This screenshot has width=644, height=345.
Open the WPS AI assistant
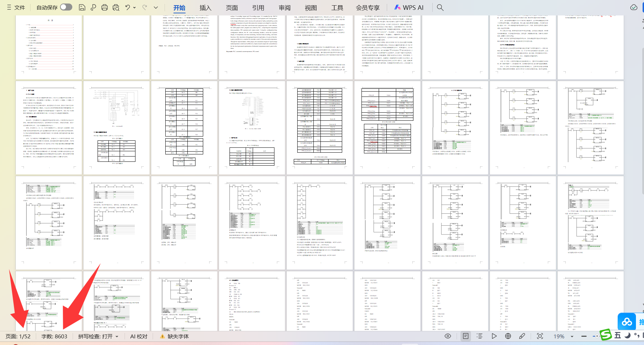pos(409,7)
